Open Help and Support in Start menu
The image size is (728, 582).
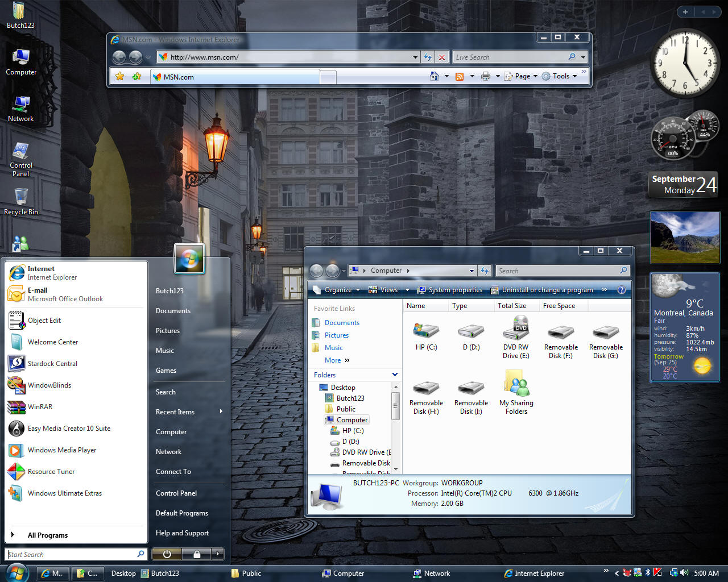pos(182,533)
